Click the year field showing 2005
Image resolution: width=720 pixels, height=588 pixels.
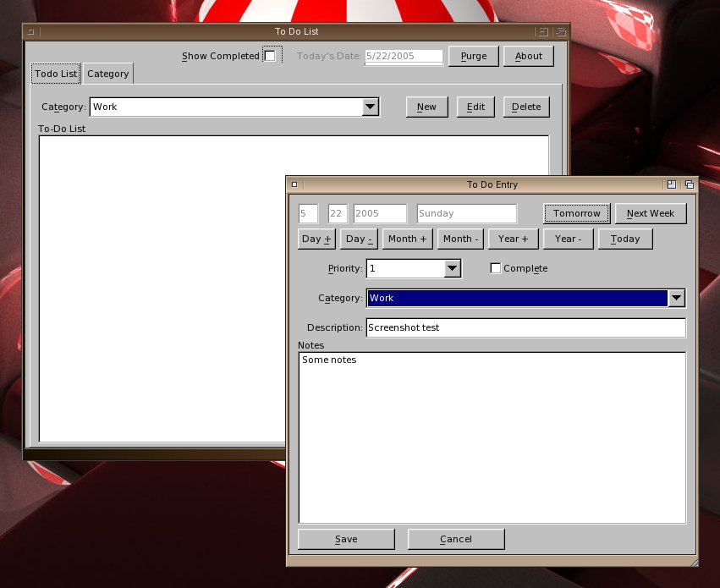pos(380,213)
